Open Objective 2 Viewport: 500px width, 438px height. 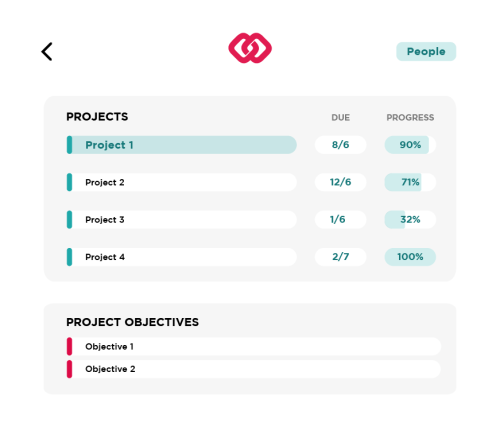[x=254, y=369]
